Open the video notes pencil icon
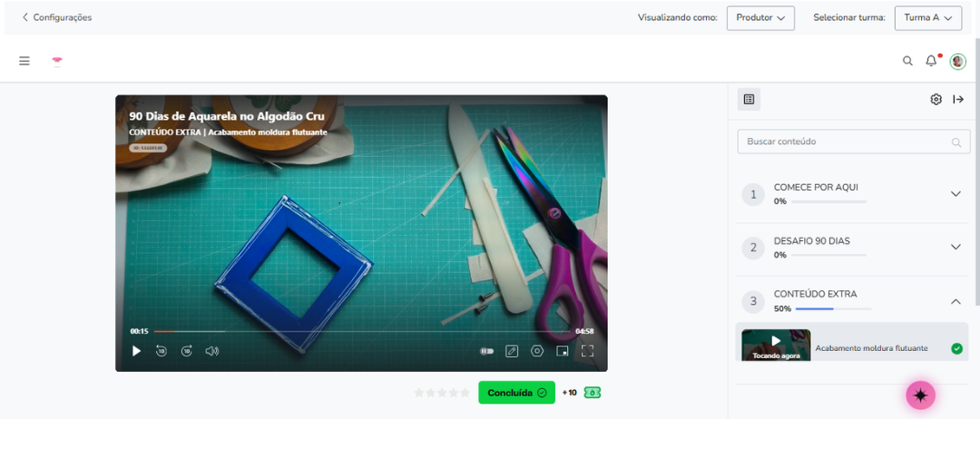This screenshot has width=980, height=458. point(511,351)
